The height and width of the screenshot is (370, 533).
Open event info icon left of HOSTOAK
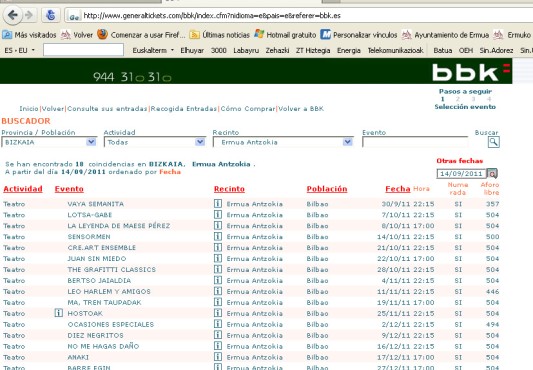(58, 313)
